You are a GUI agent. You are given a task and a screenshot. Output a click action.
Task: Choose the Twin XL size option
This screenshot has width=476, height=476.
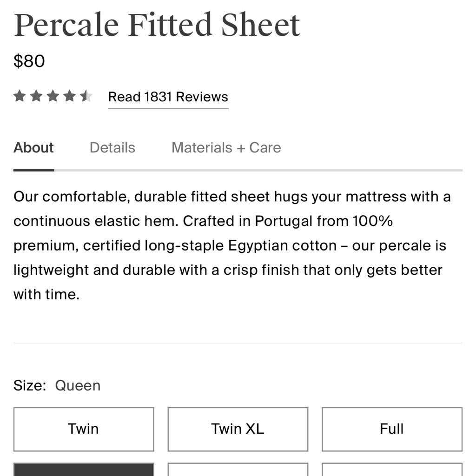click(x=238, y=429)
